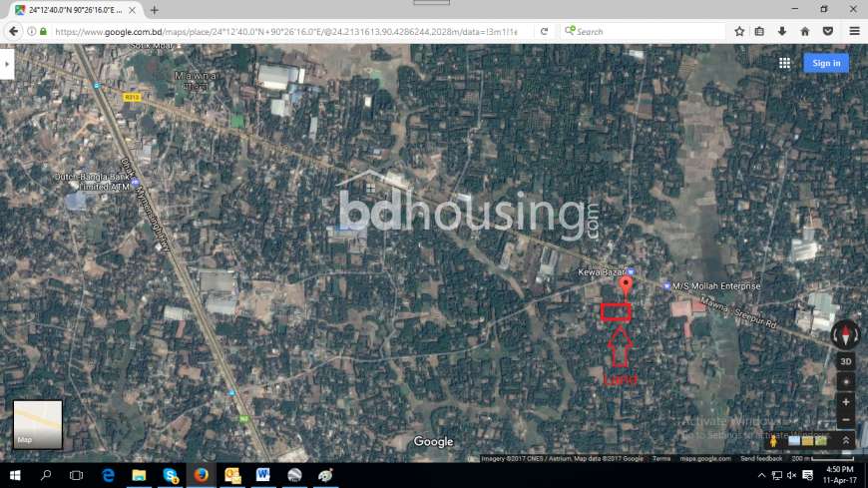
Task: Switch to Map view thumbnail
Action: tap(38, 424)
